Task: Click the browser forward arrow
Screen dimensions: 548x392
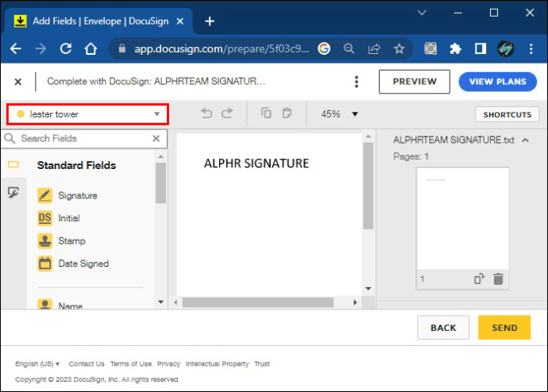Action: 41,48
